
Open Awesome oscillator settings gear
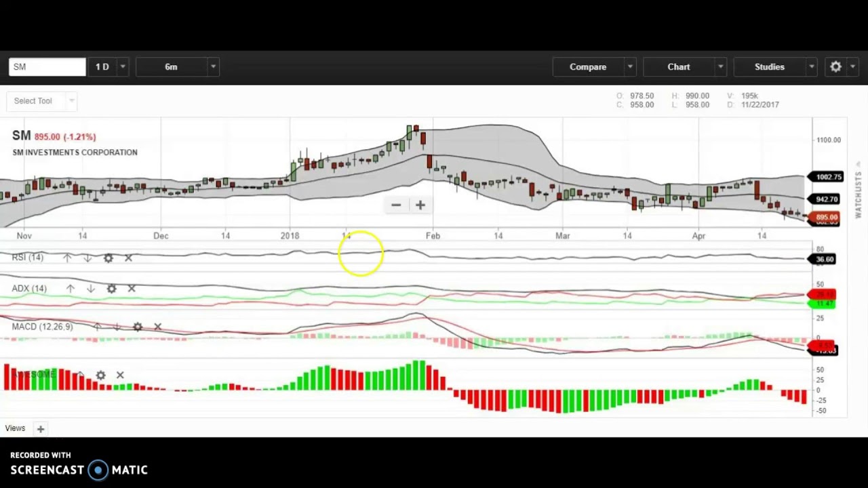[x=100, y=375]
